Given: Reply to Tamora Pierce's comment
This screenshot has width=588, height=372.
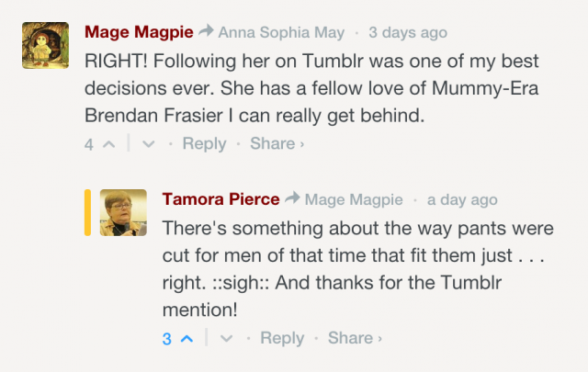Looking at the screenshot, I should 282,339.
